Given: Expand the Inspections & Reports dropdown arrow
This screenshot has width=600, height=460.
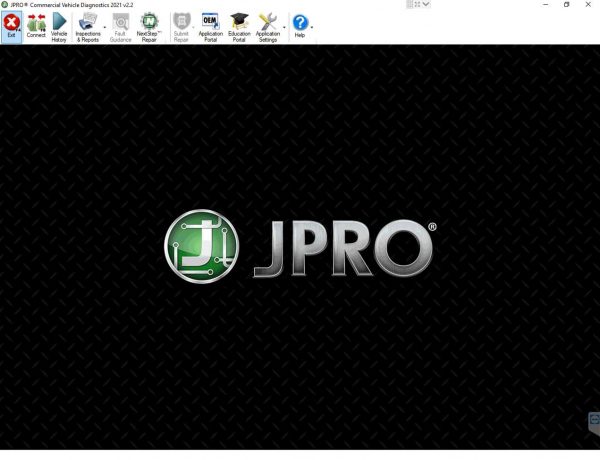Looking at the screenshot, I should pos(105,28).
